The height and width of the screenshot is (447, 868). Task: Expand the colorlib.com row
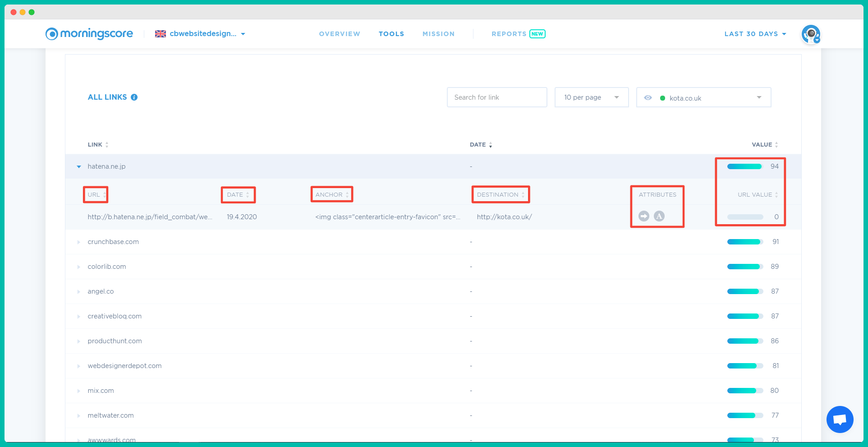coord(79,267)
